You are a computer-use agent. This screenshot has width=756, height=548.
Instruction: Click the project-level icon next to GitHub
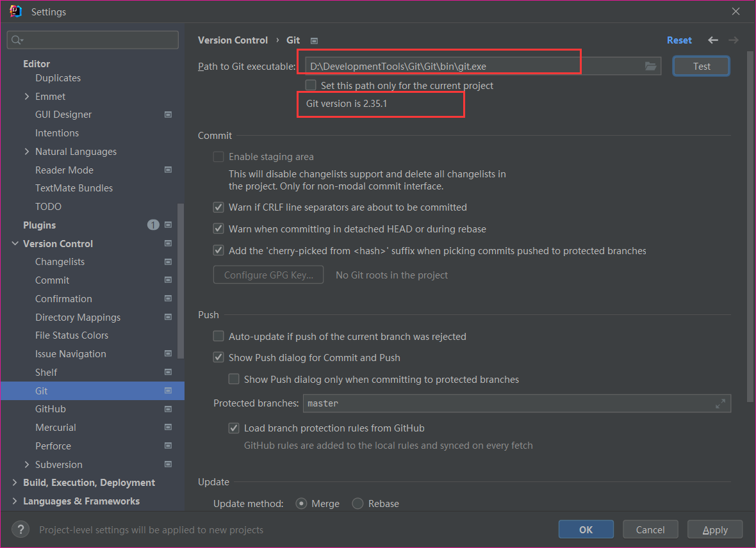click(x=168, y=409)
